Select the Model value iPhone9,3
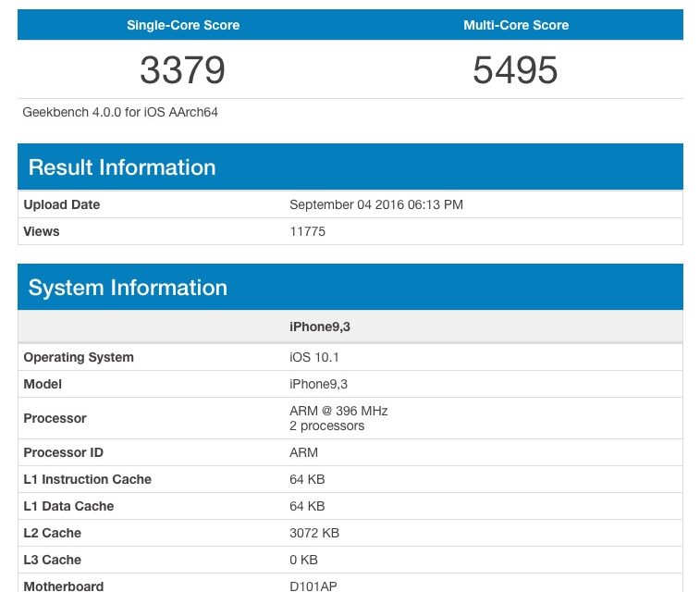Viewport: 700px width, 592px height. [318, 384]
